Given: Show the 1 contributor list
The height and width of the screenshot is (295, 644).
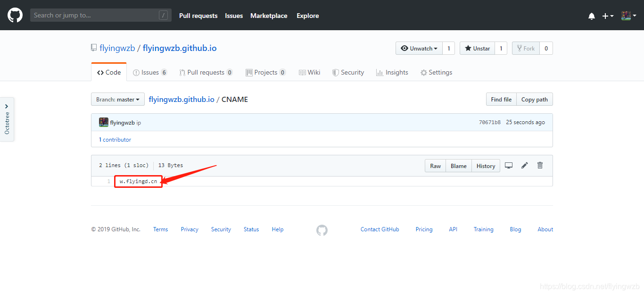Looking at the screenshot, I should point(115,140).
